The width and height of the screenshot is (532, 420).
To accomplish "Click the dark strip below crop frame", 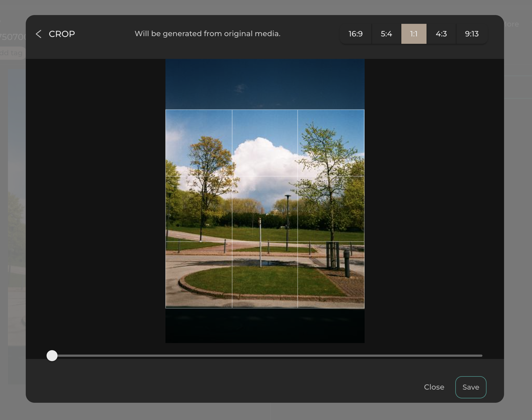I will [265, 326].
